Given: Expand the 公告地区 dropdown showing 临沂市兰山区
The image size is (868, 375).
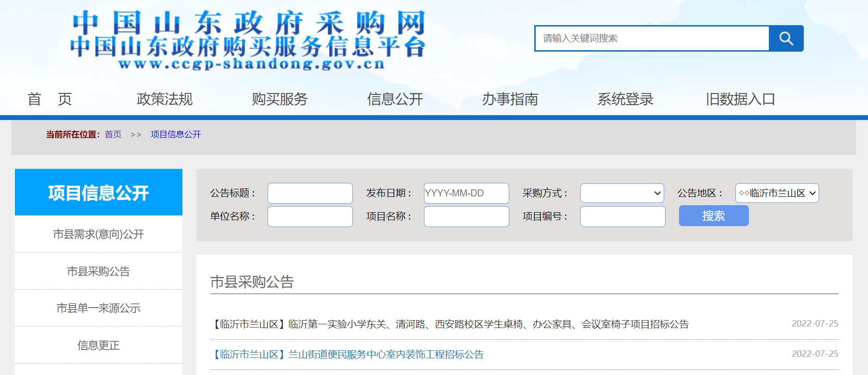Looking at the screenshot, I should [x=777, y=193].
